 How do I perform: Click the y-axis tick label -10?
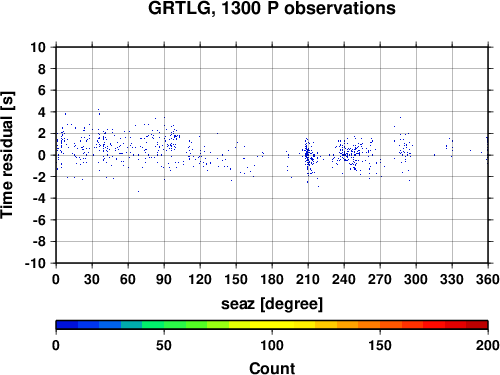pos(35,263)
